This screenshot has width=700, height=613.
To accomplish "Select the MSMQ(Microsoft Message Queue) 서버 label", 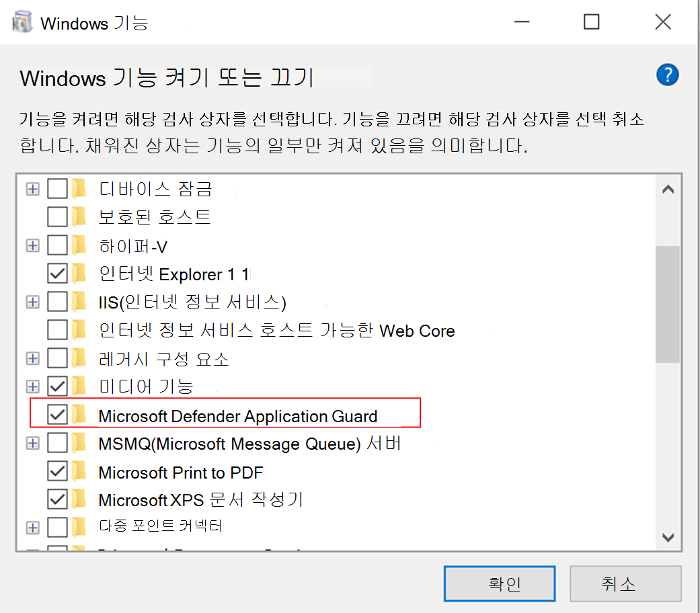I will point(249,444).
